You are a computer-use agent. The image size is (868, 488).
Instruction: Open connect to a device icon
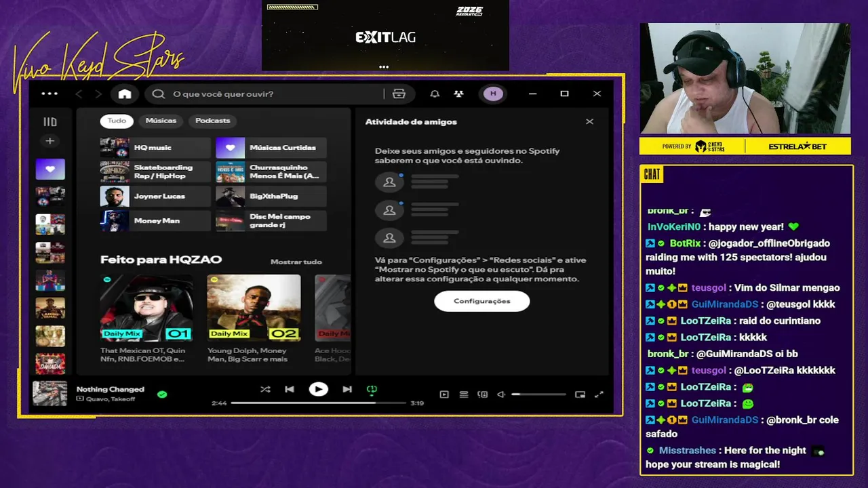pos(483,394)
